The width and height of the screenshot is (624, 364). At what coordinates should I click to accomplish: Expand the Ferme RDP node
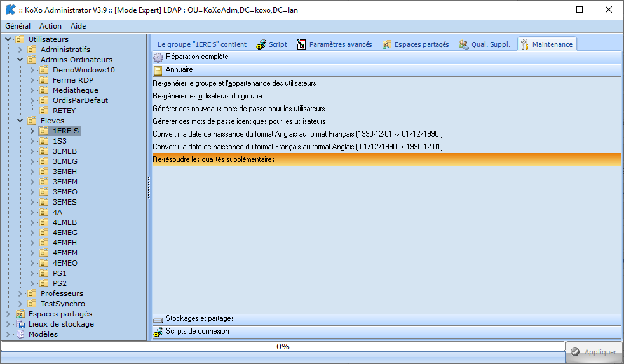coord(32,80)
